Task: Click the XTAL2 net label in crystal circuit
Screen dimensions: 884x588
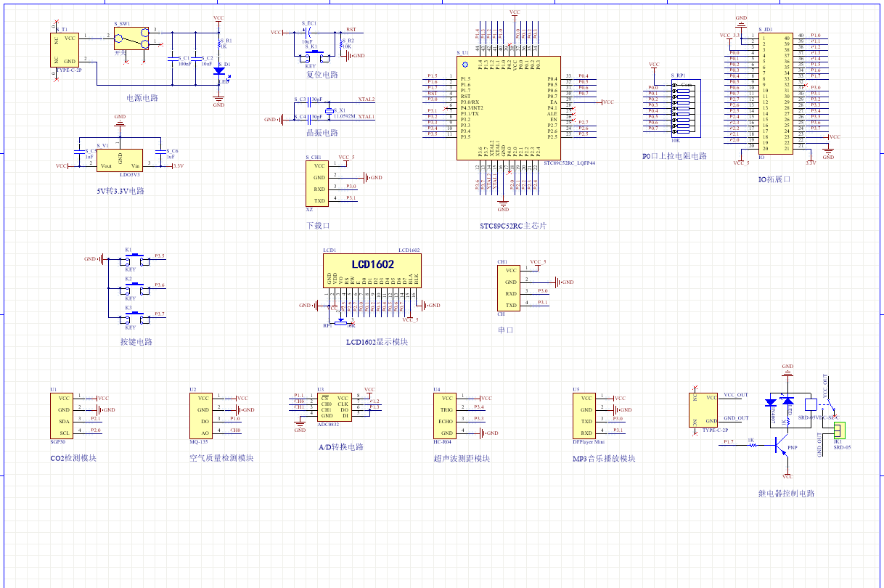Action: coord(367,99)
